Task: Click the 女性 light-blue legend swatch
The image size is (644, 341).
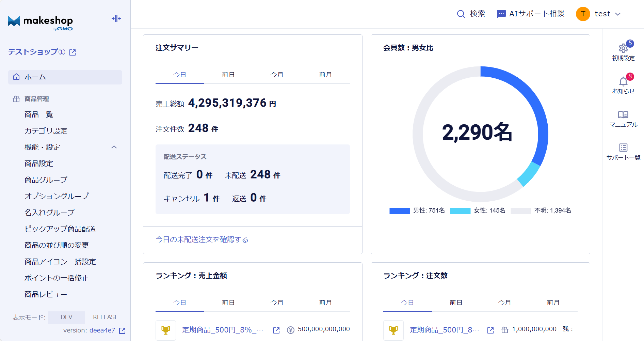Action: pyautogui.click(x=460, y=211)
